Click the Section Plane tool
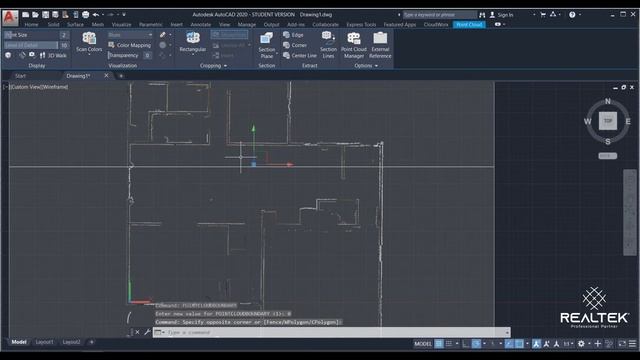 pyautogui.click(x=267, y=45)
